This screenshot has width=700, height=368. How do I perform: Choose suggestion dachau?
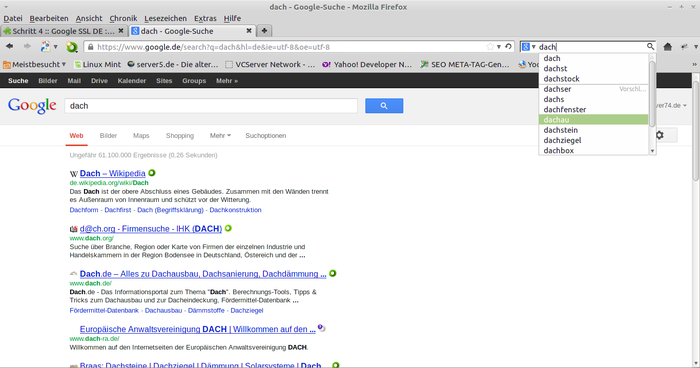(593, 120)
